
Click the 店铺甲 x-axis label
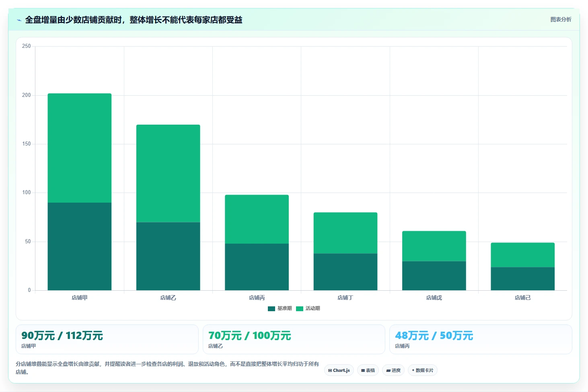[80, 298]
